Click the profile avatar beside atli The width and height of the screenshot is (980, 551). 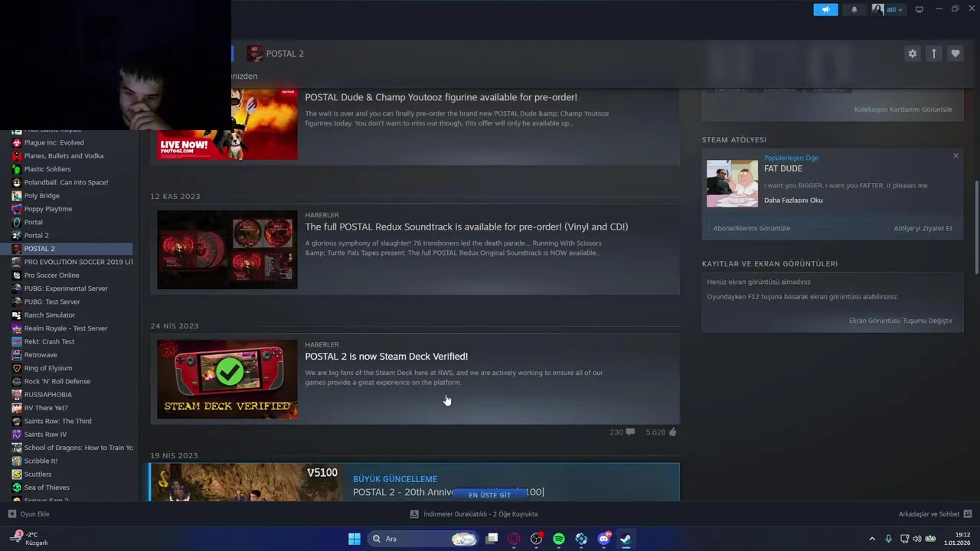click(x=877, y=10)
